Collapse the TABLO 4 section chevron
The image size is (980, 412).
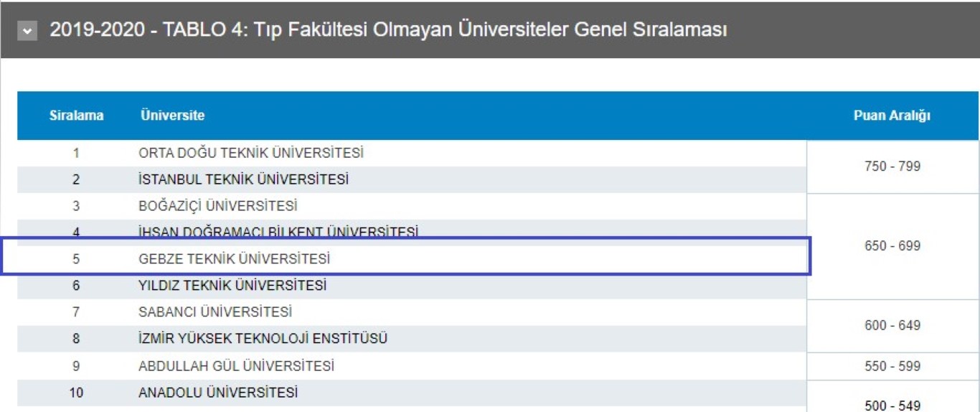point(27,31)
